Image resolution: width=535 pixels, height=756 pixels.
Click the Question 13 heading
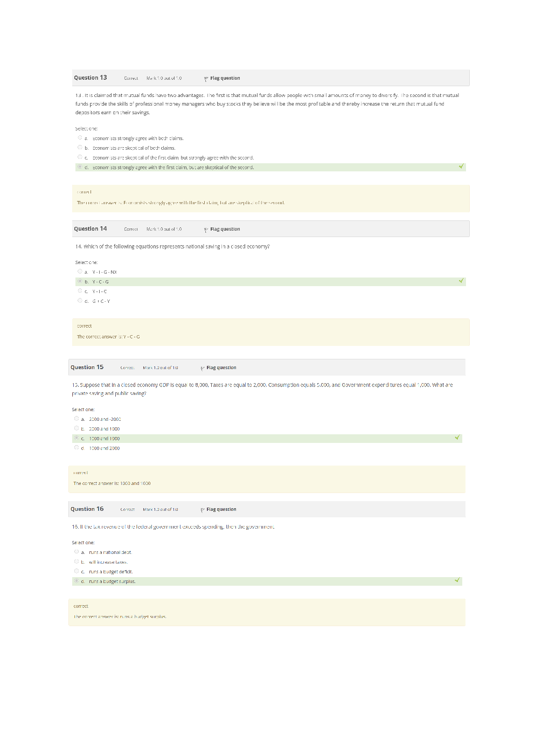click(91, 78)
